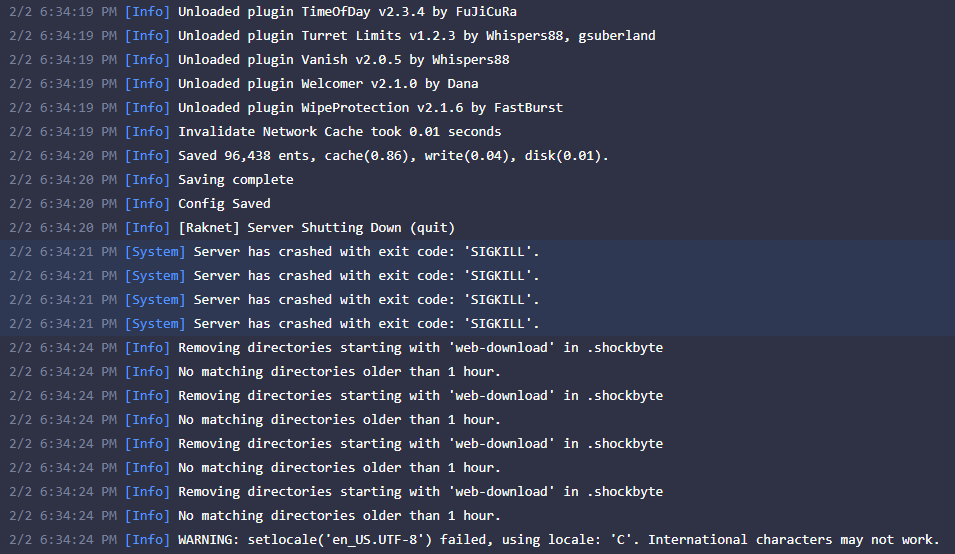Click the 'Config Saved' message text
The width and height of the screenshot is (955, 554).
pos(224,203)
